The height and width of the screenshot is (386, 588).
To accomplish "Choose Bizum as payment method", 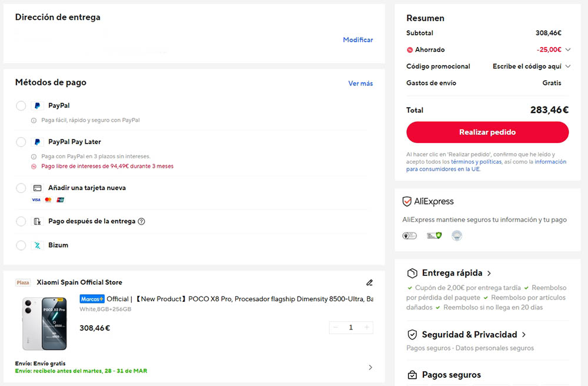I will (21, 245).
